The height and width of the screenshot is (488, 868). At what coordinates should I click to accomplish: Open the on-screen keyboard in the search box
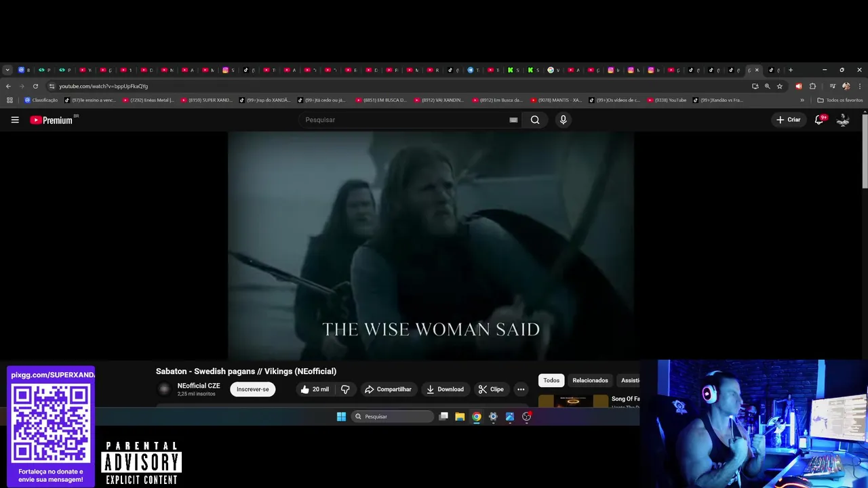coord(513,120)
